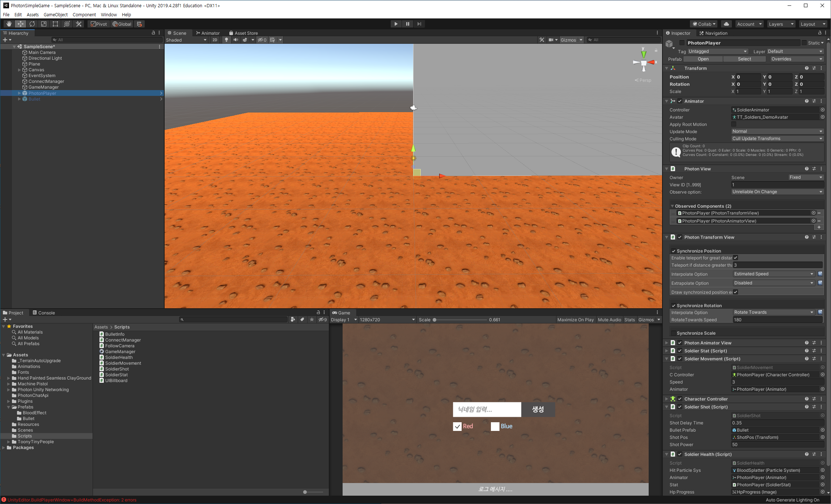
Task: Uncheck Synchronize Position checkbox
Action: [674, 251]
